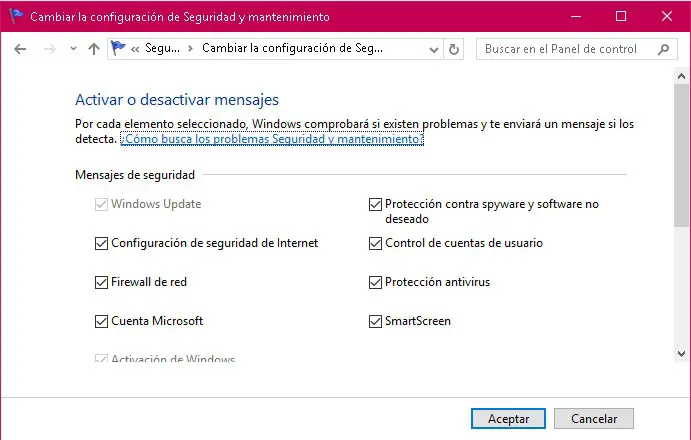Open recent locations dropdown arrow
691x440 pixels.
click(73, 49)
